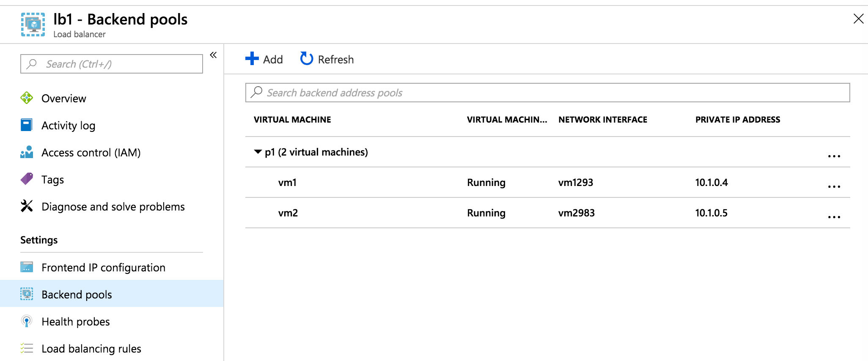Click magnifier icon in backend pools search

[x=256, y=92]
